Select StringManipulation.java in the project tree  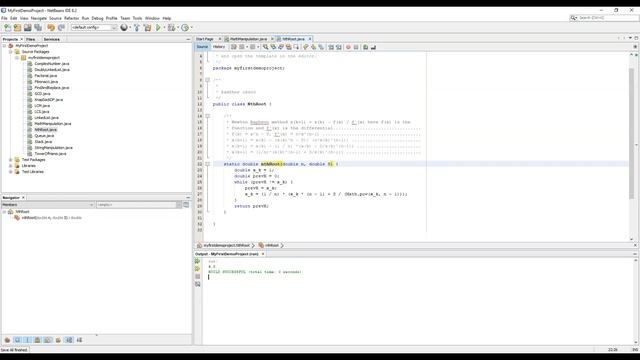coord(53,148)
